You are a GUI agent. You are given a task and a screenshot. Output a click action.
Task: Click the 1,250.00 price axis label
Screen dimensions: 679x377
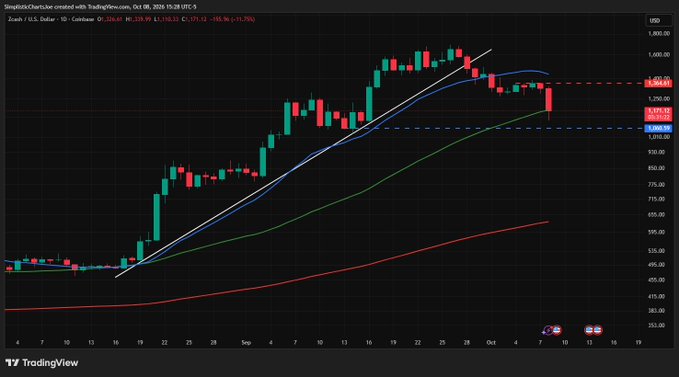[659, 99]
